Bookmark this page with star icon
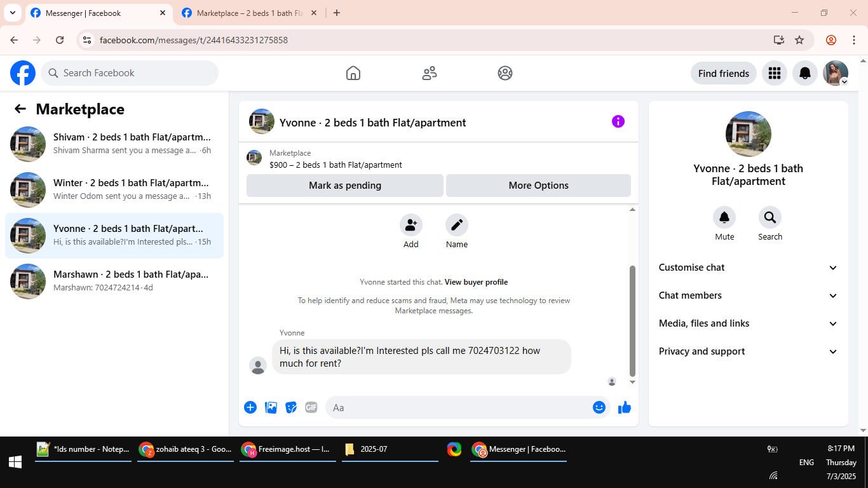 pos(799,40)
